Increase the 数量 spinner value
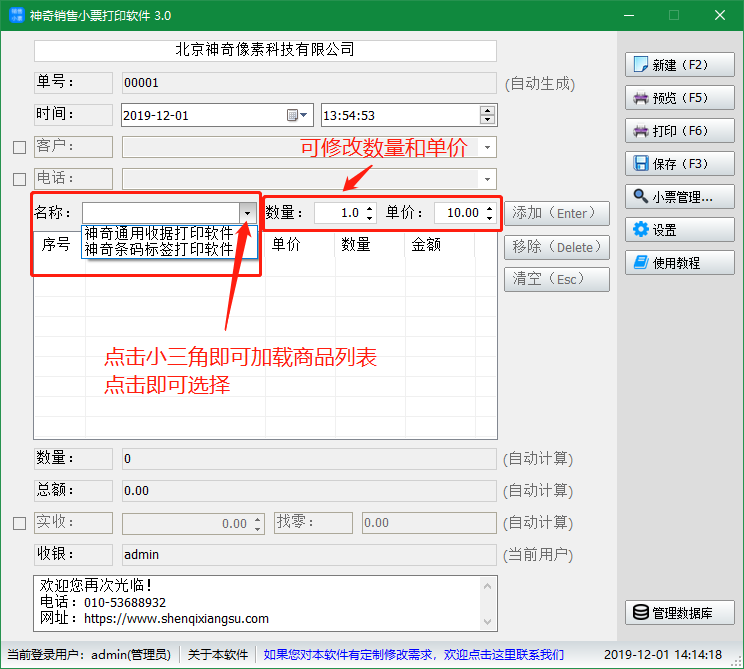The width and height of the screenshot is (744, 669). [x=369, y=208]
